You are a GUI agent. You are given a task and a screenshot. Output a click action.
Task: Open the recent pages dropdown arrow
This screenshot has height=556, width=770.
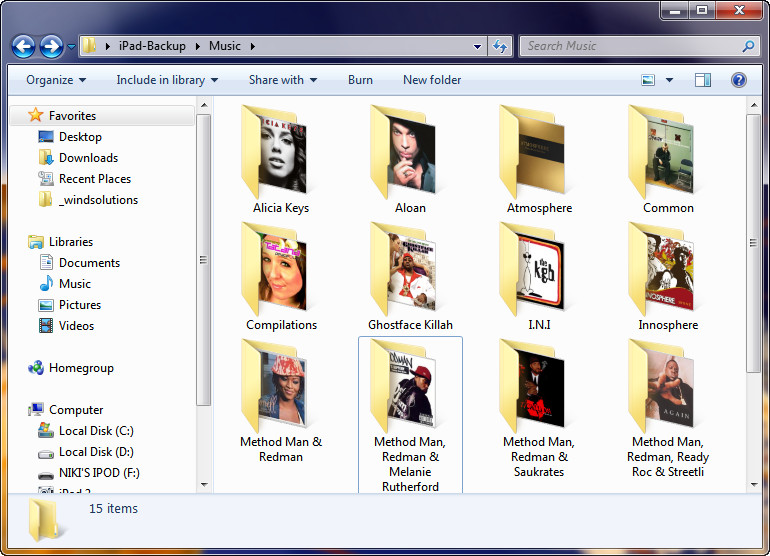[71, 47]
